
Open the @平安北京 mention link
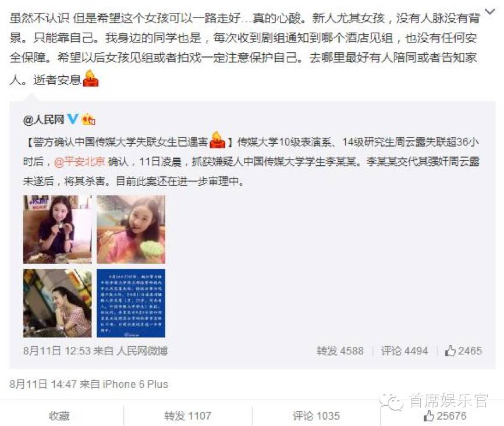(79, 161)
